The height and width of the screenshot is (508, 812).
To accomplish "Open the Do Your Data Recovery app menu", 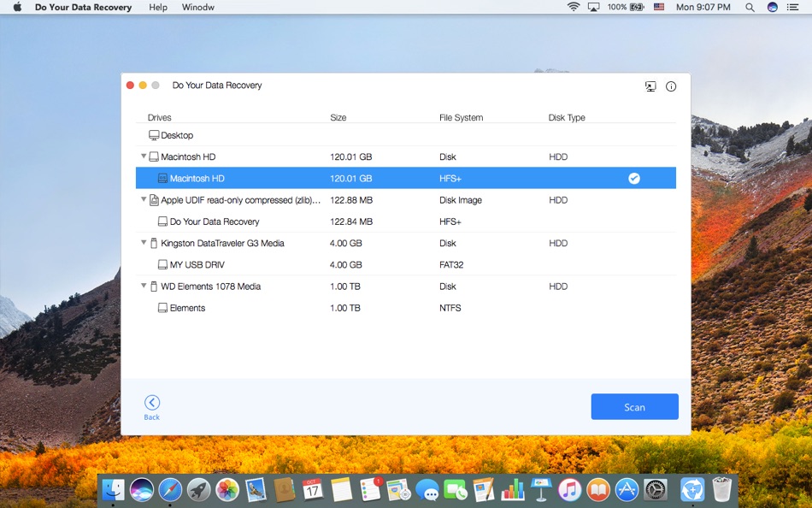I will click(84, 7).
